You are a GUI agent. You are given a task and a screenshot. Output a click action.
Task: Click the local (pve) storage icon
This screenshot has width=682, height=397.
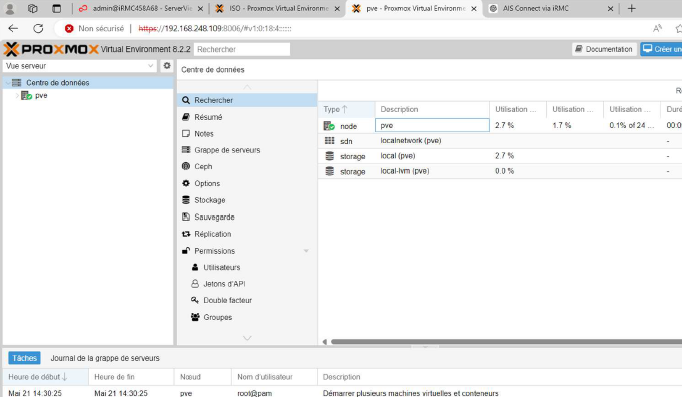329,156
